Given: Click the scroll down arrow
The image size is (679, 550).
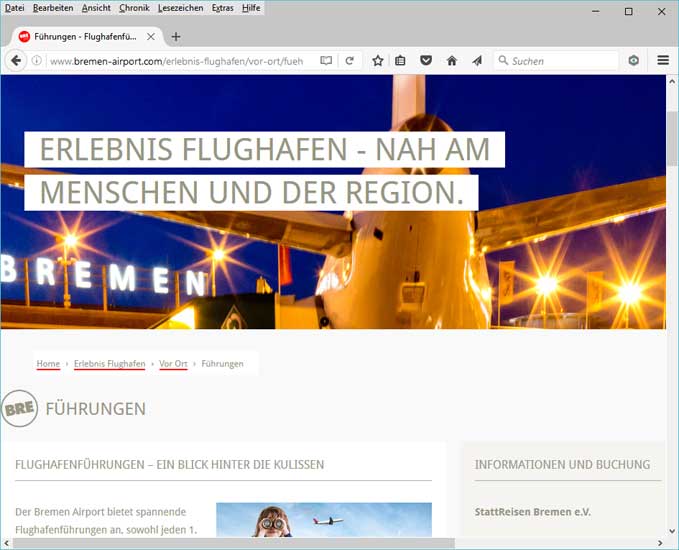Looking at the screenshot, I should 672,531.
